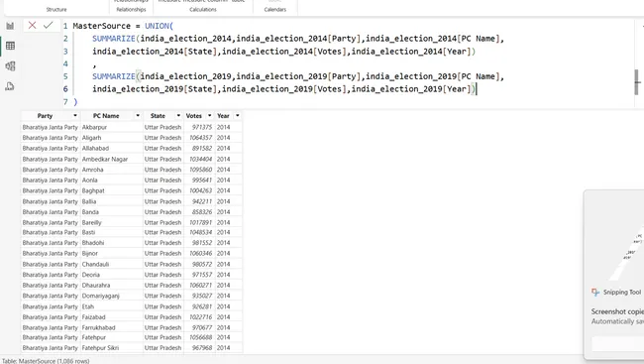Image resolution: width=644 pixels, height=364 pixels.
Task: Select votes value 1022716
Action: (200, 317)
